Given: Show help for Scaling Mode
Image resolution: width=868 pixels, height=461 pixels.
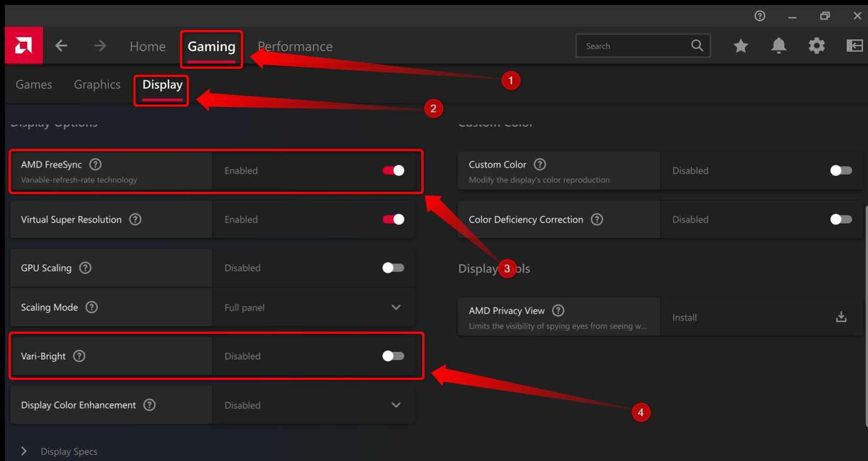Looking at the screenshot, I should [x=92, y=307].
